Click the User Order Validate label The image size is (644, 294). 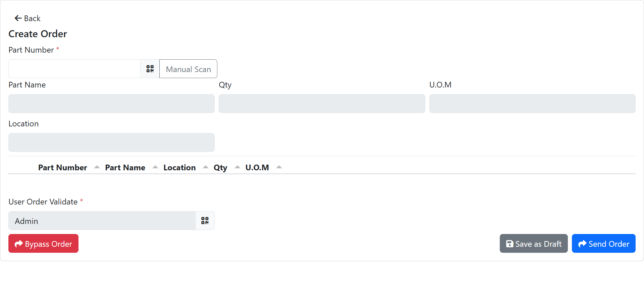pyautogui.click(x=46, y=202)
